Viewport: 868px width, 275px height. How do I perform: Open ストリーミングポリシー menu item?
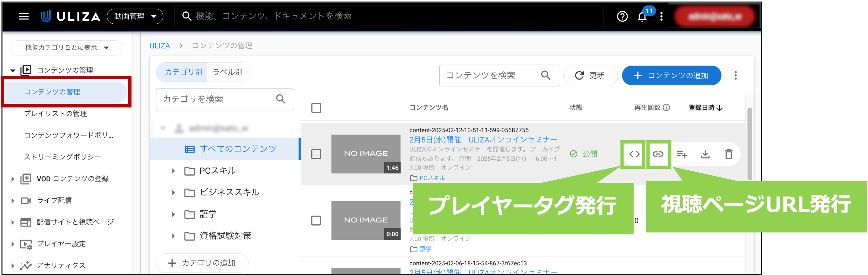(x=62, y=157)
